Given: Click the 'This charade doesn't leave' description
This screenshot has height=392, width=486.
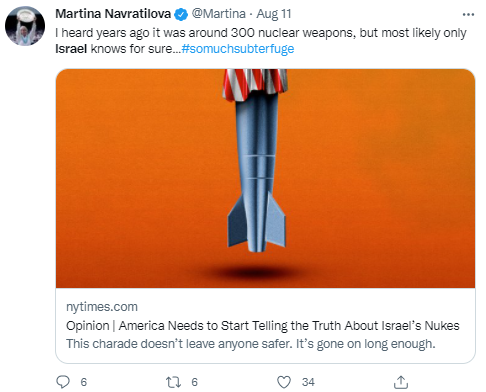Looking at the screenshot, I should pyautogui.click(x=251, y=344).
